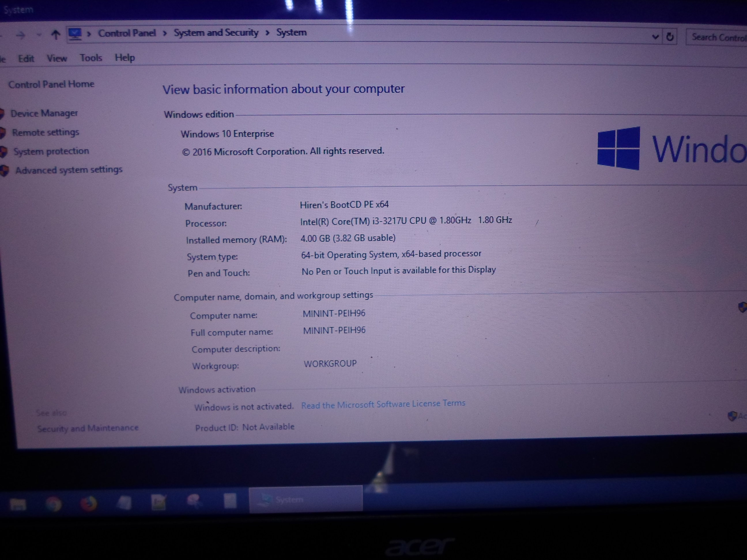Launch Google Chrome from the taskbar
The width and height of the screenshot is (747, 560).
pyautogui.click(x=53, y=504)
